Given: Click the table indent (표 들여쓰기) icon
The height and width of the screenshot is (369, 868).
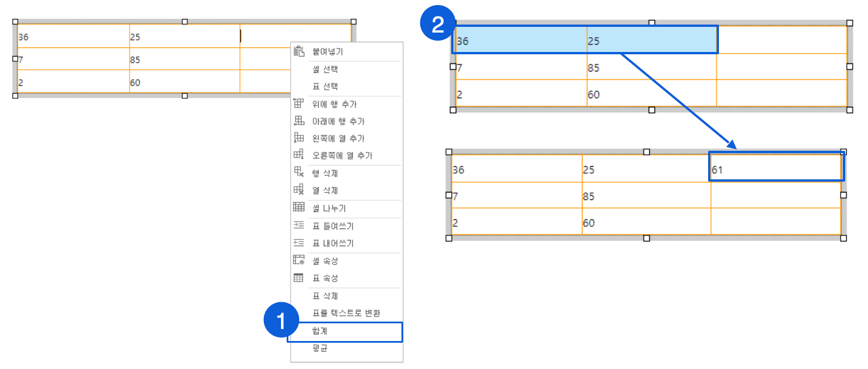Looking at the screenshot, I should (299, 226).
